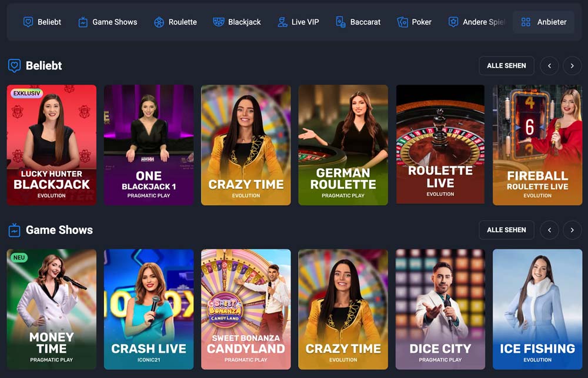
Task: Click the Roulette wheel icon in navigation
Action: [x=159, y=22]
